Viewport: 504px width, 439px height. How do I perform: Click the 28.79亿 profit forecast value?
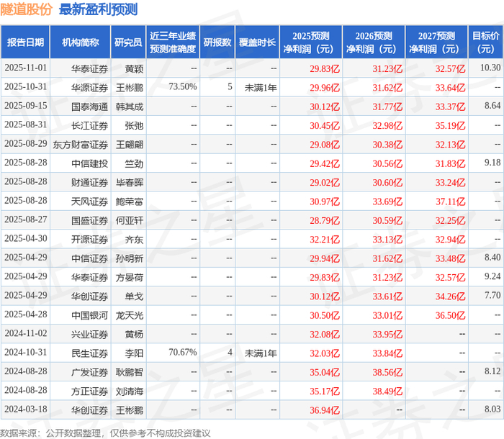(x=325, y=220)
